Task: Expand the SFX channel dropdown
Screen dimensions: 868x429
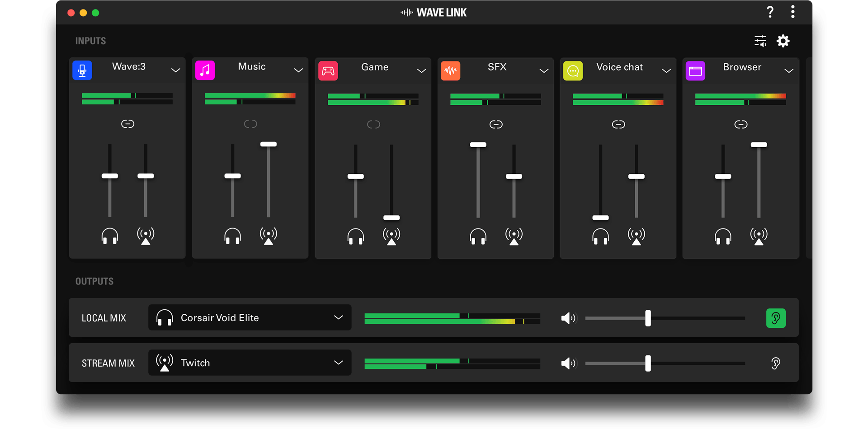Action: (544, 71)
